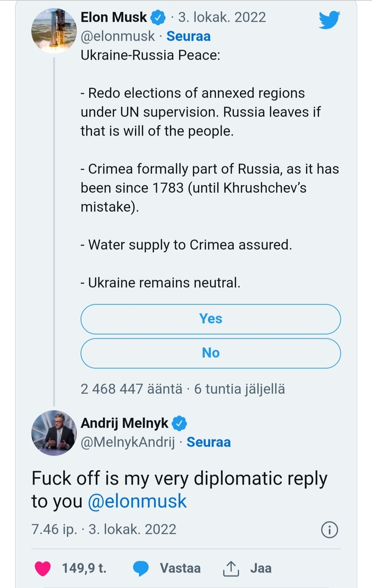Click Elon Musk's verified checkmark badge
Screen dimensions: 372x588
[x=157, y=16]
